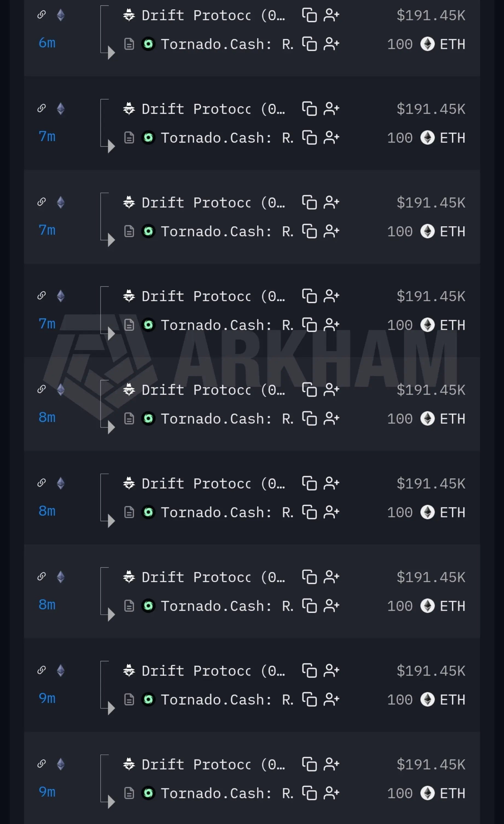Click the hacker icon beside Drift Protocol, 6m row
504x824 pixels.
(129, 15)
